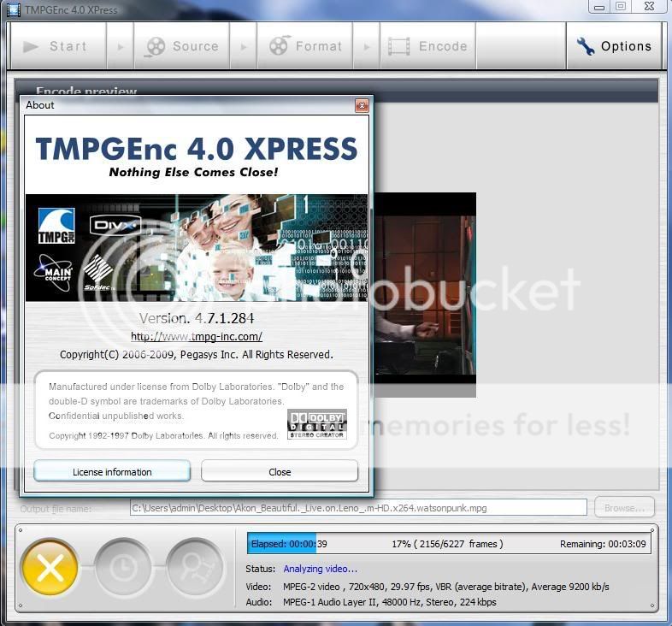
Task: Click the play arrow icon on Start
Action: tap(31, 46)
